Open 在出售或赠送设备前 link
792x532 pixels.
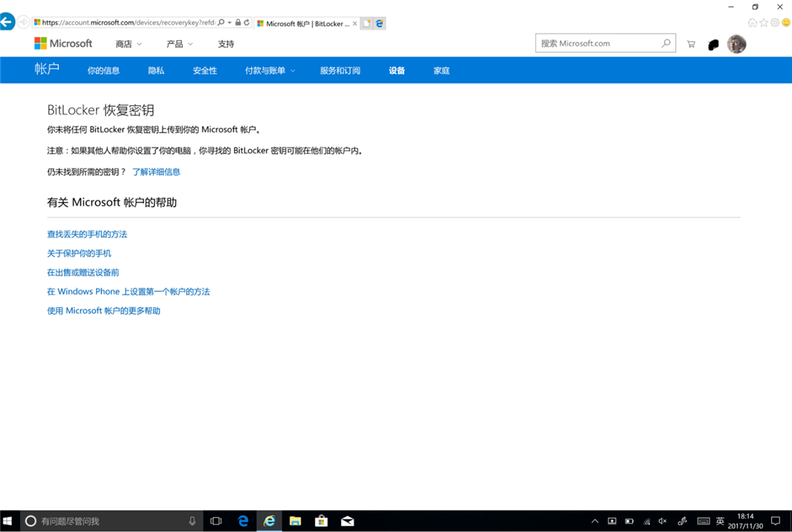(83, 272)
